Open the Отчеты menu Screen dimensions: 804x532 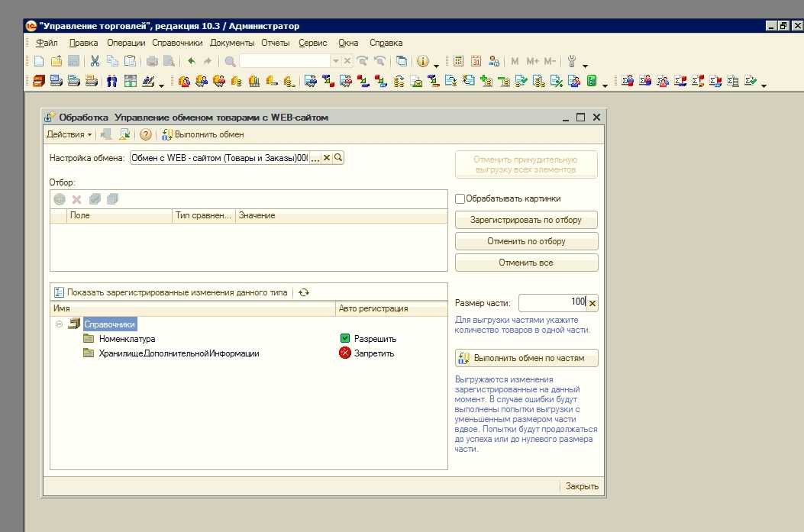coord(276,43)
